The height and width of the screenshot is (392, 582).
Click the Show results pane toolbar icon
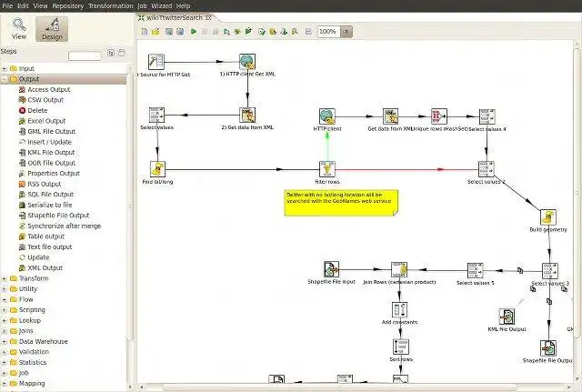pos(308,32)
